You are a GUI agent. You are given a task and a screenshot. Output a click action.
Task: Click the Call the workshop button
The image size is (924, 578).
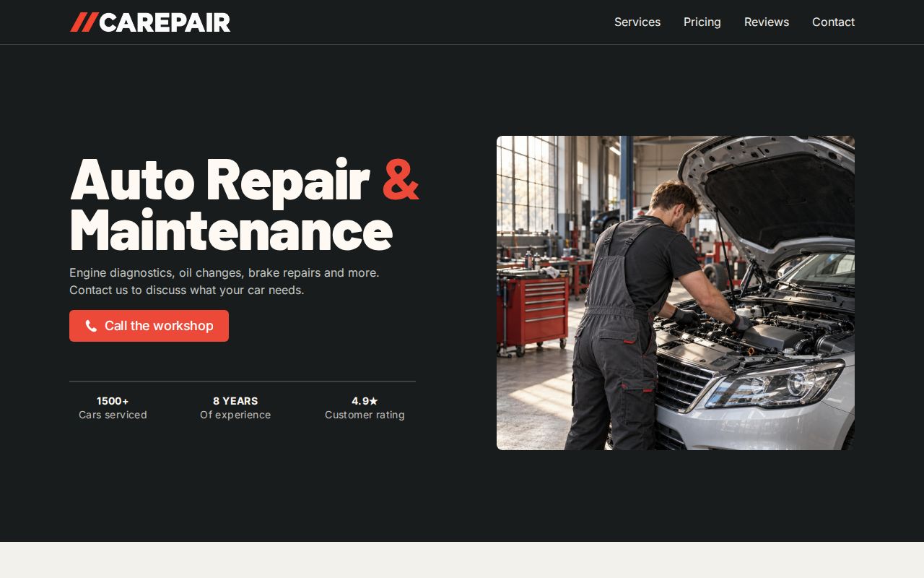pos(149,326)
